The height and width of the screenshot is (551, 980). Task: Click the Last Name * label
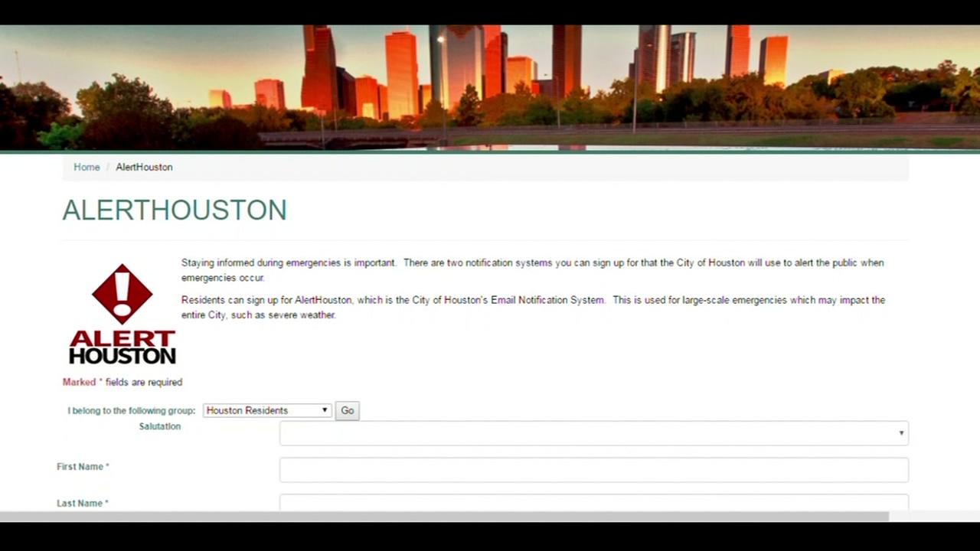(83, 504)
